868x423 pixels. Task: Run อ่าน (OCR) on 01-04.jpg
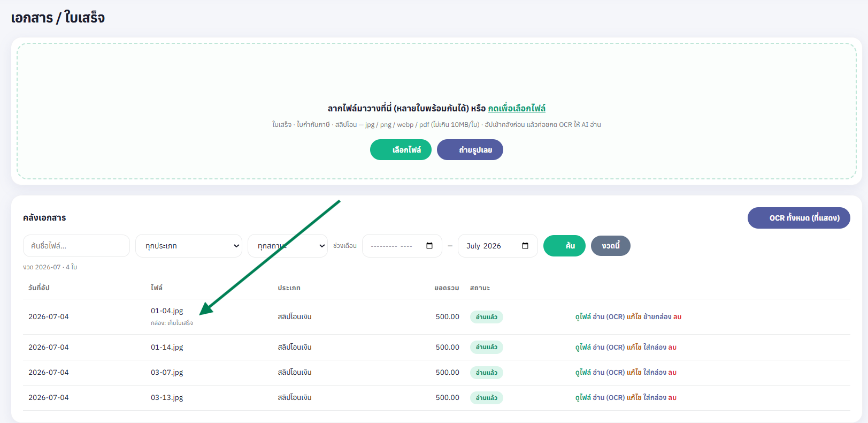coord(609,317)
